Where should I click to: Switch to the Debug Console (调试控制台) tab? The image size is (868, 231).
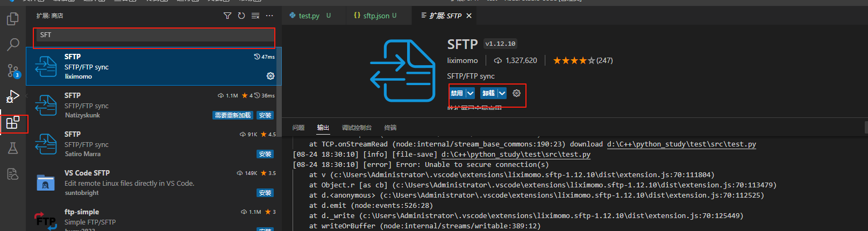(357, 128)
